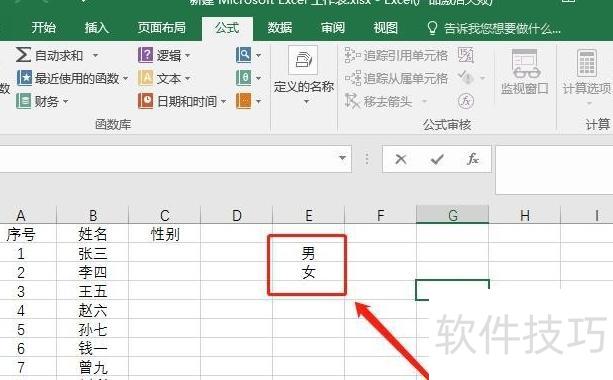This screenshot has width=613, height=380.
Task: Expand the AutoSum dropdown arrow
Action: click(95, 56)
